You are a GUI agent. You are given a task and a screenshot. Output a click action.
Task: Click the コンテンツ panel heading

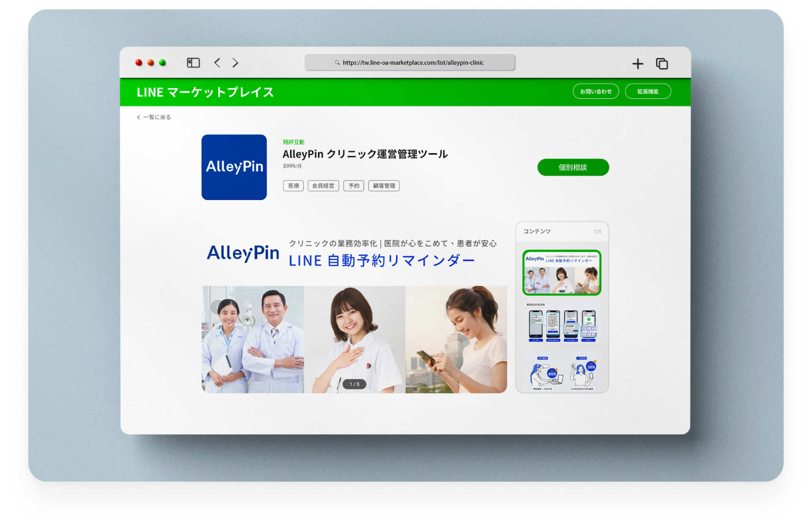click(537, 231)
